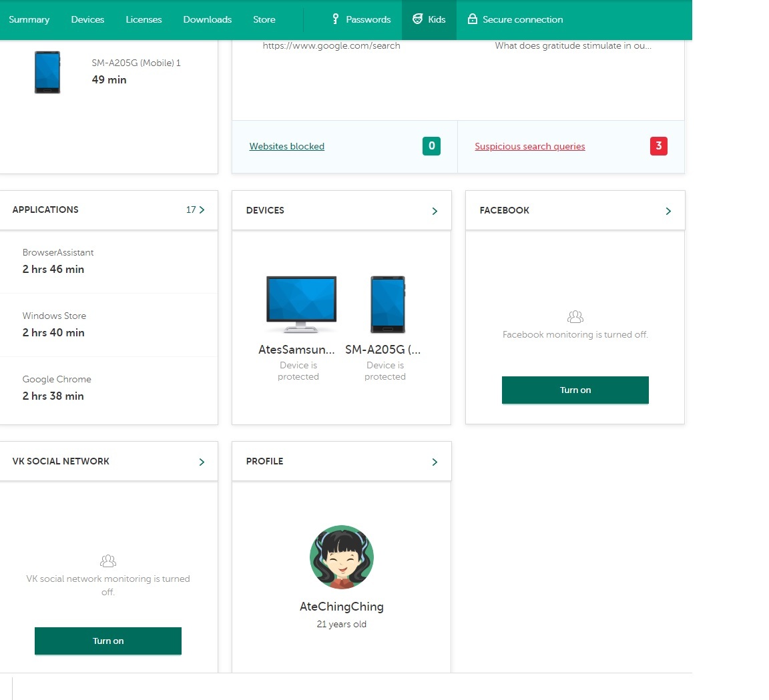Click the red Suspicious search queries badge
The width and height of the screenshot is (769, 700).
point(659,146)
